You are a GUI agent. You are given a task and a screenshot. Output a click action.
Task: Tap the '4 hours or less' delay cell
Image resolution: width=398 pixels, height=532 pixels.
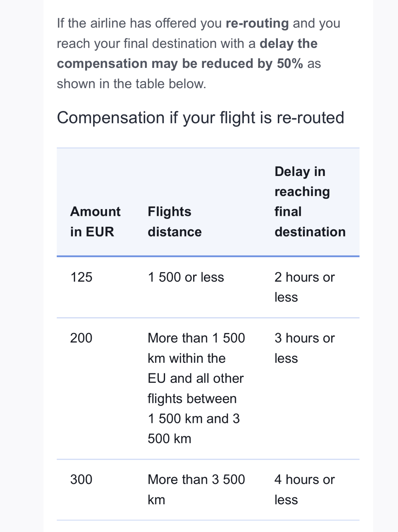pos(304,489)
